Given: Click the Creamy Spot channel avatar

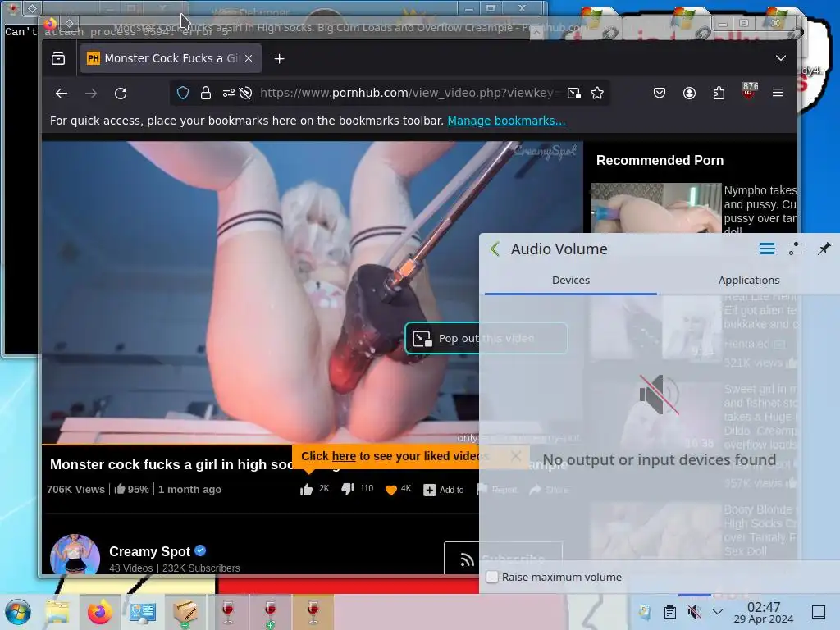Looking at the screenshot, I should coord(75,555).
